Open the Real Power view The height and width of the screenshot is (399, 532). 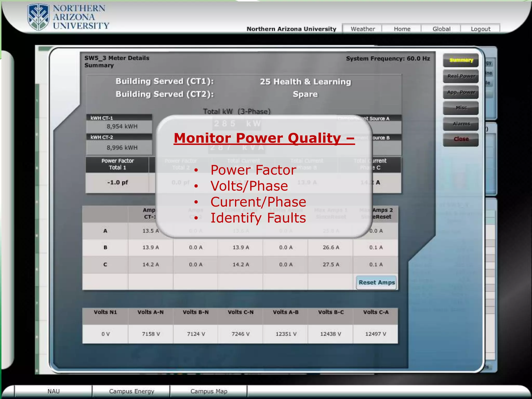coord(461,76)
